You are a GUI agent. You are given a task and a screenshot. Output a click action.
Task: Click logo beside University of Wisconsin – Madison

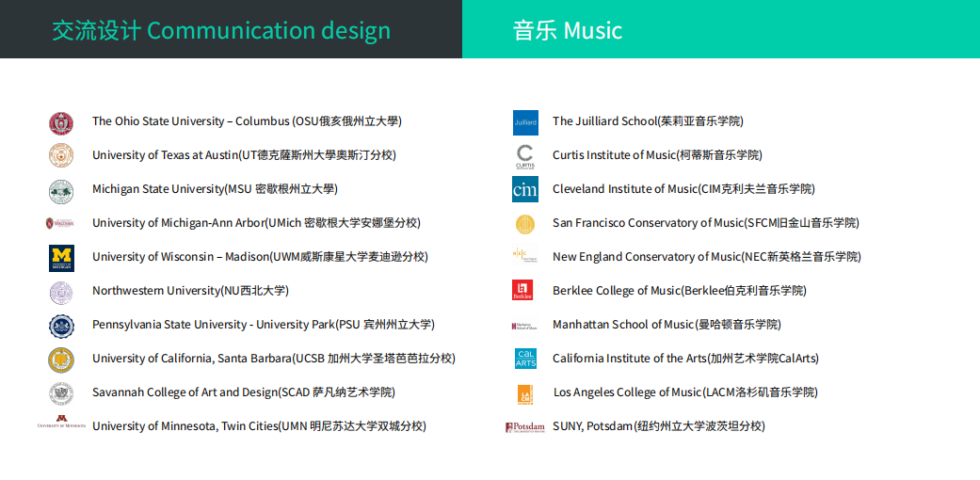(61, 258)
